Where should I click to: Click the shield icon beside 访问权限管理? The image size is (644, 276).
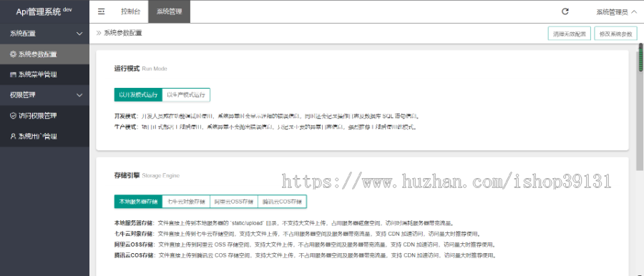tap(13, 116)
